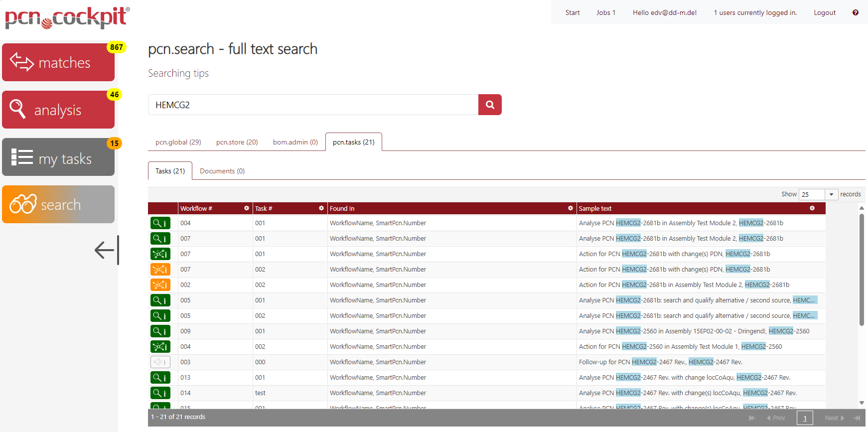
Task: Open analysis task icon for workflow 007 task 001 Analyse row
Action: pyautogui.click(x=160, y=239)
